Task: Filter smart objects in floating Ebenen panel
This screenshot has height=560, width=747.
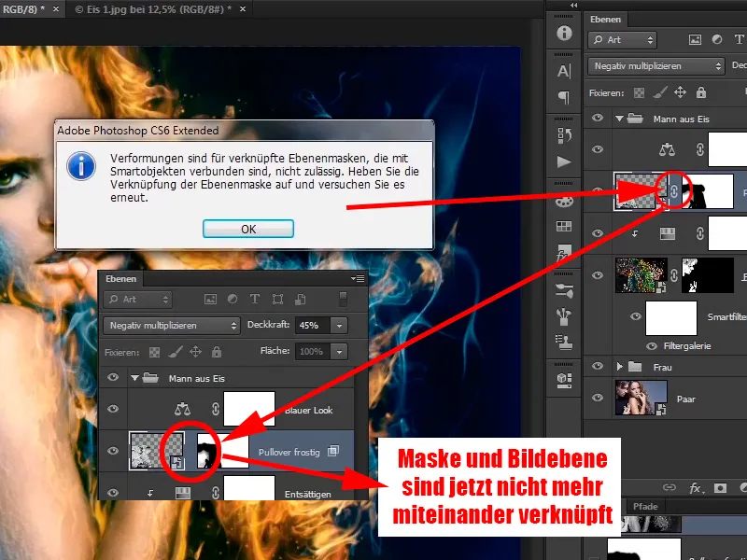Action: [300, 299]
